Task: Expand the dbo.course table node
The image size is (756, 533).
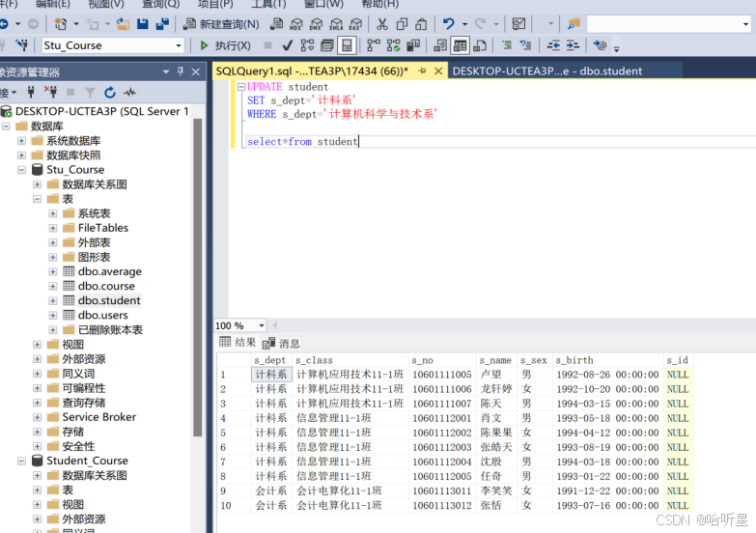Action: point(52,286)
